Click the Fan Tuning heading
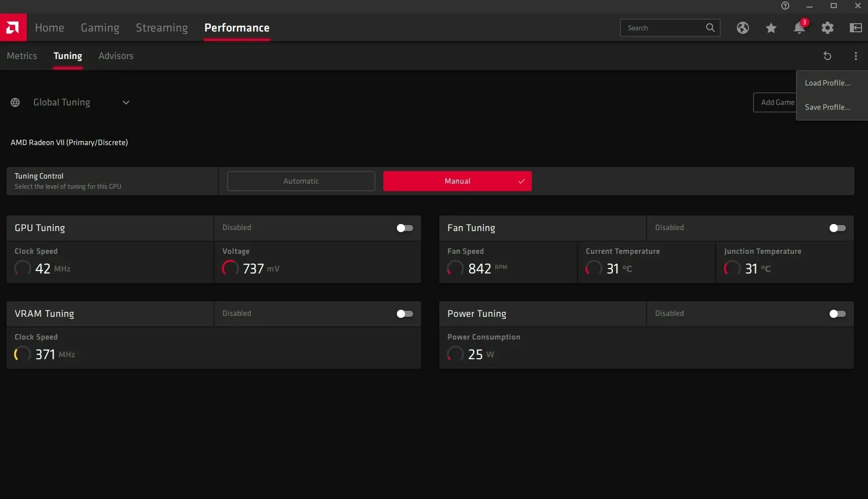The height and width of the screenshot is (499, 868). point(471,228)
